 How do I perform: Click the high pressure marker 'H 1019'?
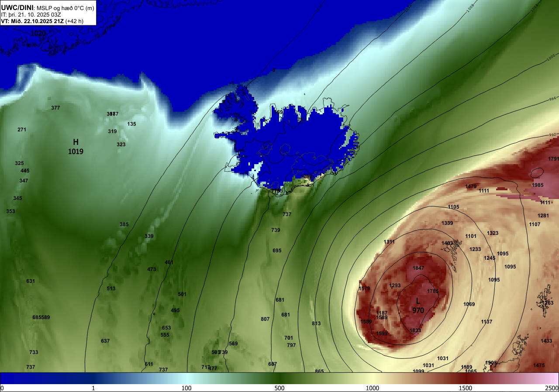tap(76, 147)
